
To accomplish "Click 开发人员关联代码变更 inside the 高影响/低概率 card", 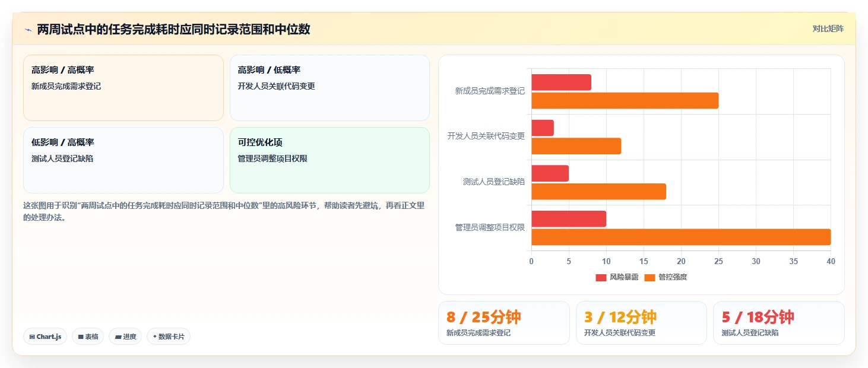I will click(x=276, y=86).
